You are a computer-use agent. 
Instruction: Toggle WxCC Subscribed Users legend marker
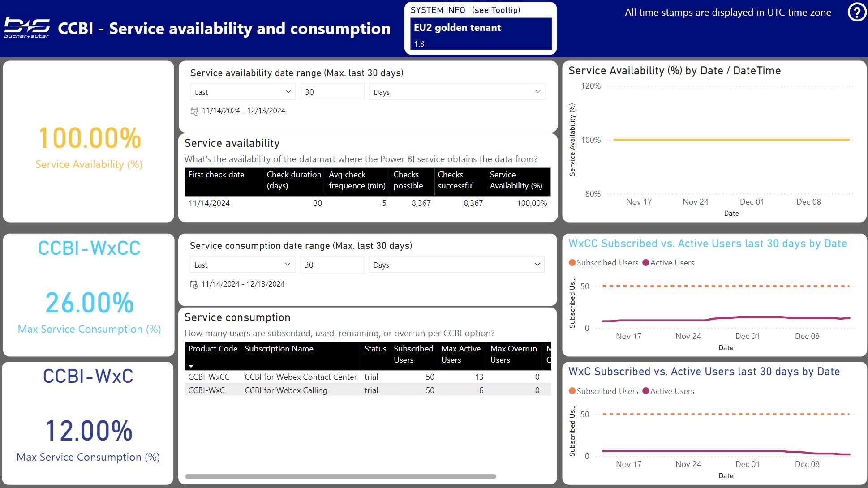coord(572,263)
